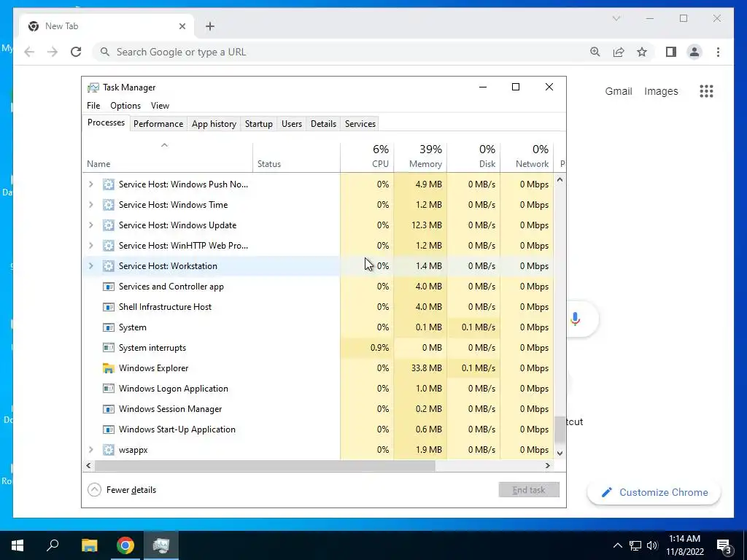747x560 pixels.
Task: Open the View menu in Task Manager
Action: point(160,106)
